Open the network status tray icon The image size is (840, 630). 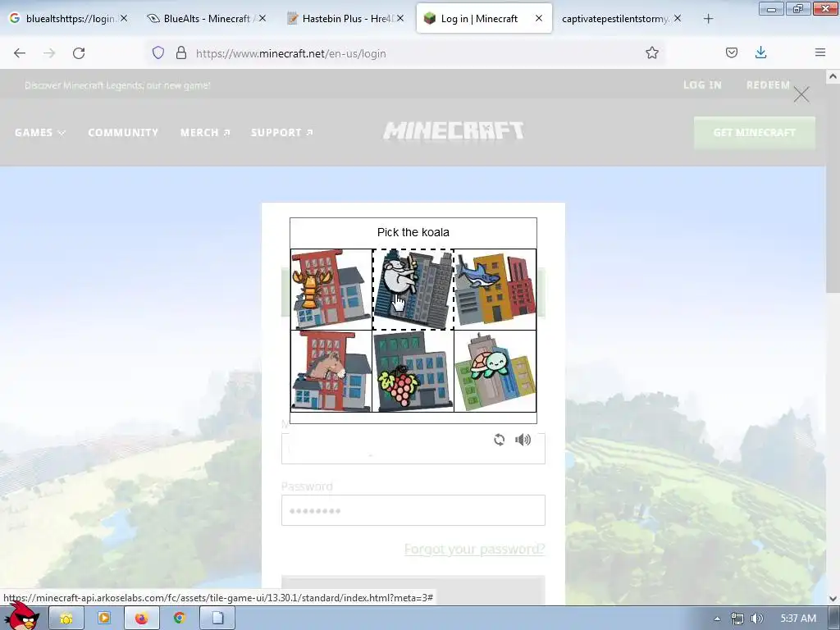(737, 619)
